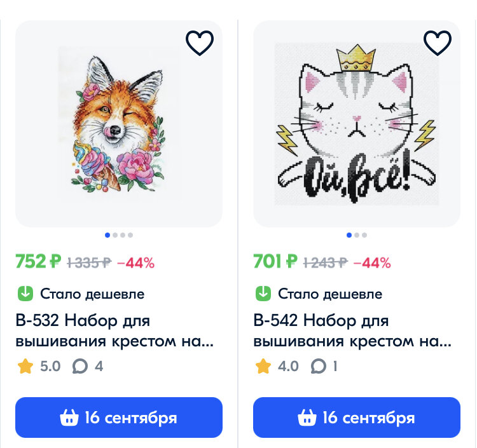
Task: Open the fox cross-stitch product image
Action: (x=119, y=124)
